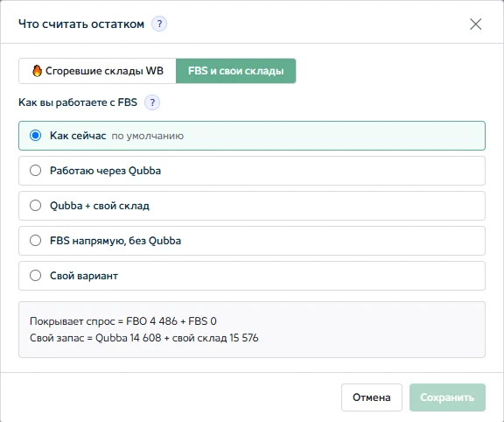The height and width of the screenshot is (422, 504).
Task: Click the 'Что считать остатком' dialog title
Action: click(x=81, y=25)
